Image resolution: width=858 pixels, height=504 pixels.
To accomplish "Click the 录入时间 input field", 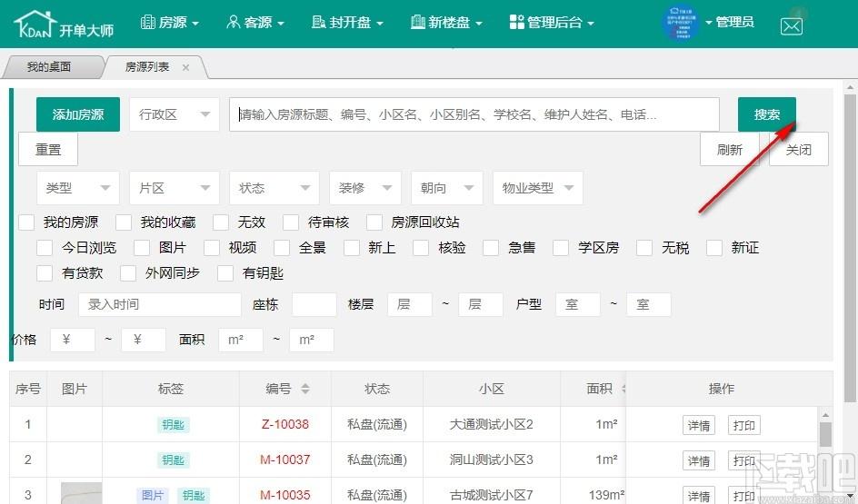I will [160, 304].
